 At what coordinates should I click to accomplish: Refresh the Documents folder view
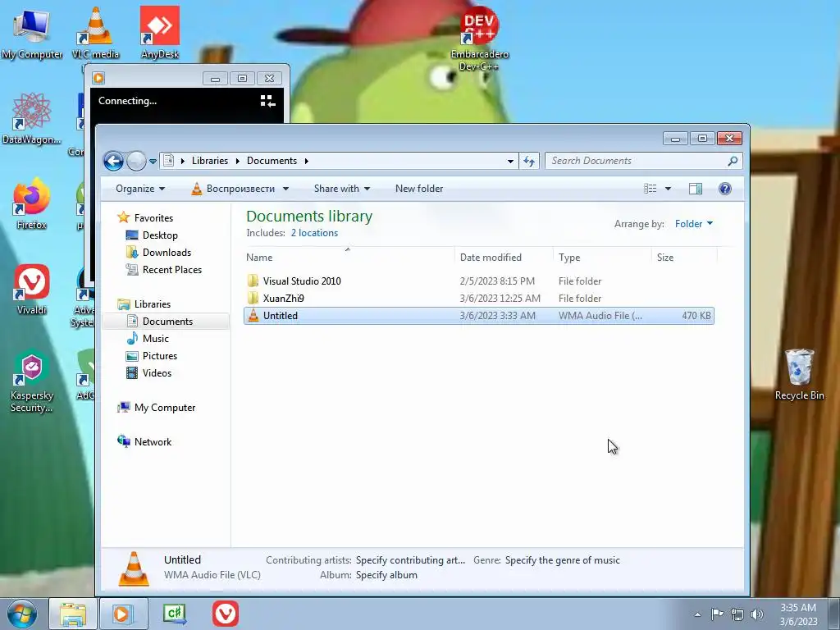click(529, 161)
